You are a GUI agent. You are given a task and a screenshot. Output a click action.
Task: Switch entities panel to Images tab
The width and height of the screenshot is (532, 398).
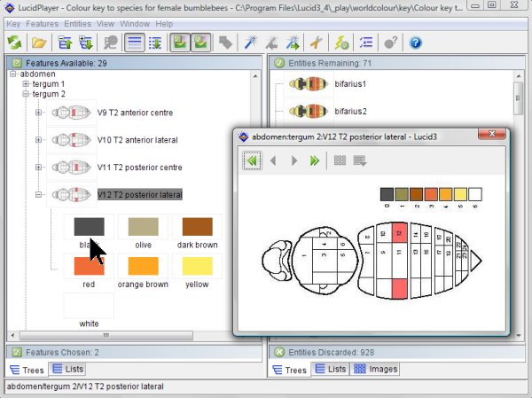[x=376, y=369]
